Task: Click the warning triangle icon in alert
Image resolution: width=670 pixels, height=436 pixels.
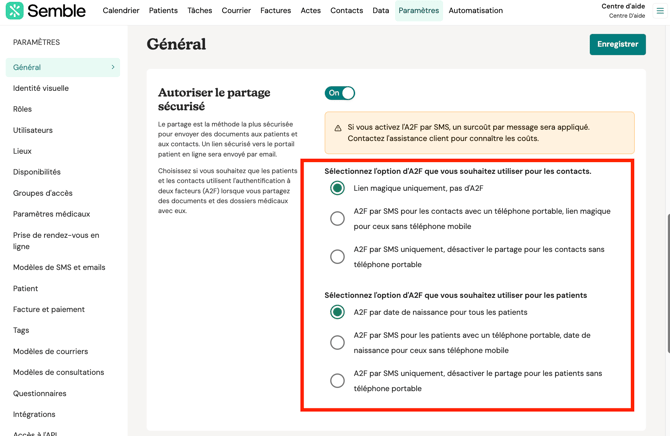Action: (338, 128)
